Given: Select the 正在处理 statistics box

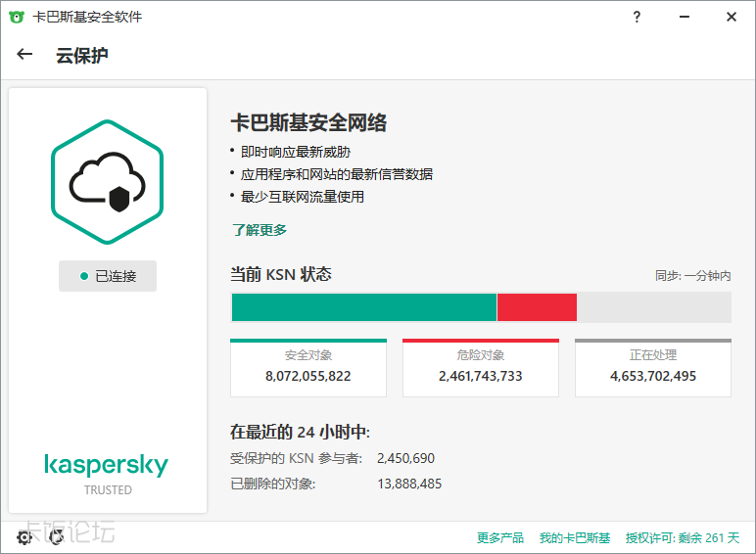Looking at the screenshot, I should 653,368.
